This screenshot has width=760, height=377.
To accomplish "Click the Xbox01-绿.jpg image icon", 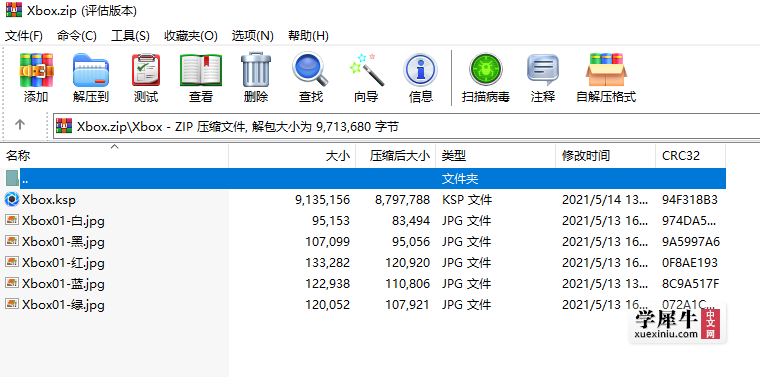I will [x=12, y=304].
